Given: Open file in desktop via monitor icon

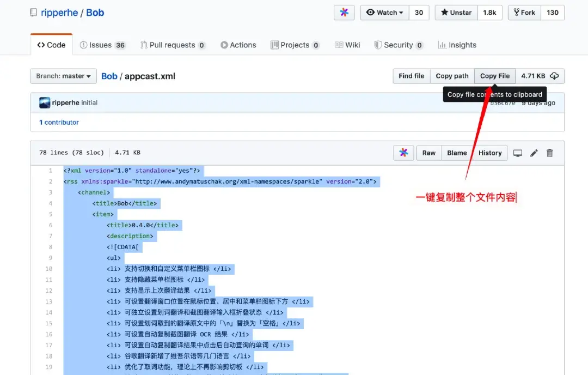Looking at the screenshot, I should point(517,153).
